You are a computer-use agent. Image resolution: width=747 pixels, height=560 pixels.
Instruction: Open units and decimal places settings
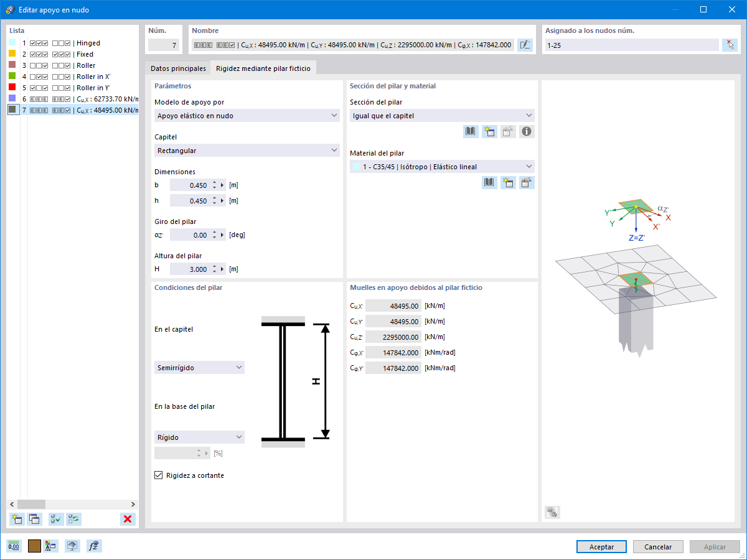point(14,546)
